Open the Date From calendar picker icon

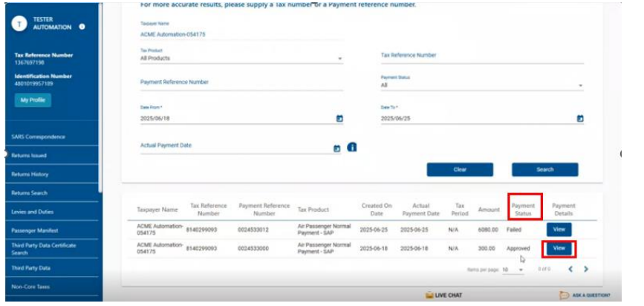(339, 119)
